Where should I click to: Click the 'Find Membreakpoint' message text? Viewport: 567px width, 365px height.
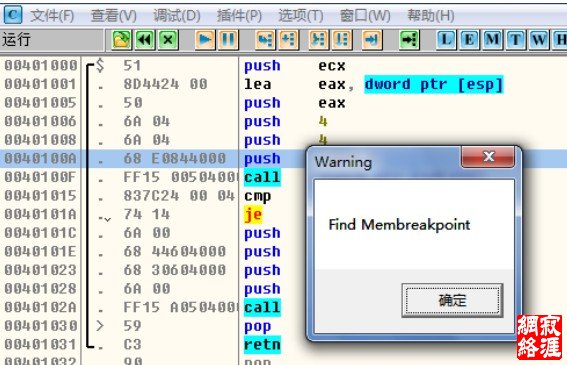pos(399,225)
